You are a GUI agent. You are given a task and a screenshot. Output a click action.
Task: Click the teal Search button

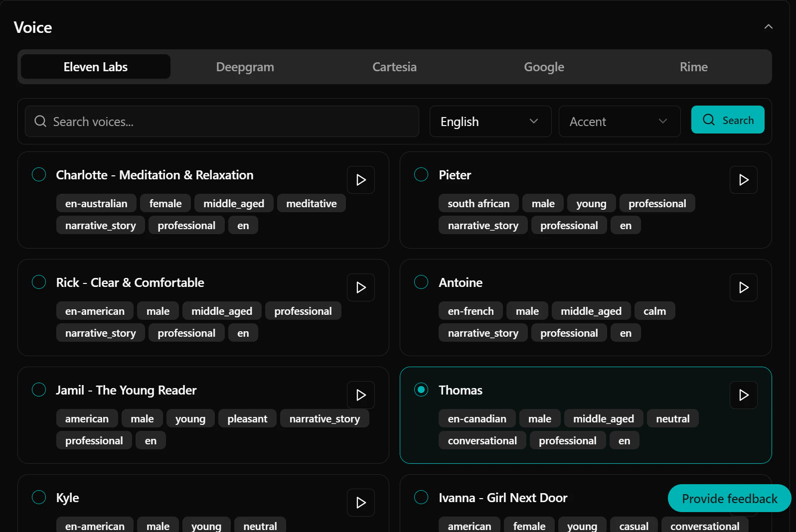727,120
